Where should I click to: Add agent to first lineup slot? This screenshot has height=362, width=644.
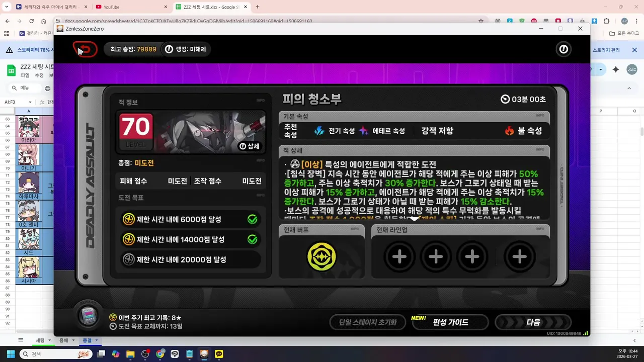[x=399, y=257]
